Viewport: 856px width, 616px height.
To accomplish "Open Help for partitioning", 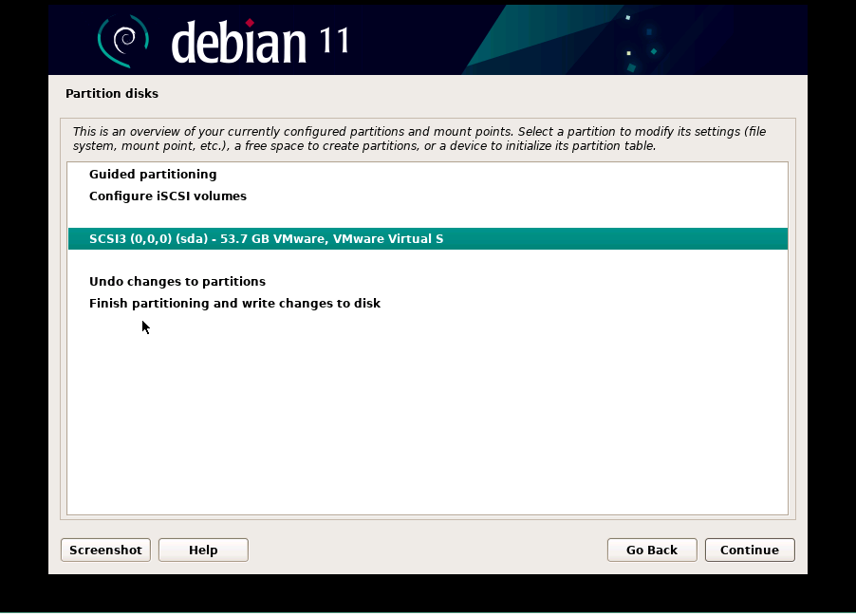I will (202, 550).
